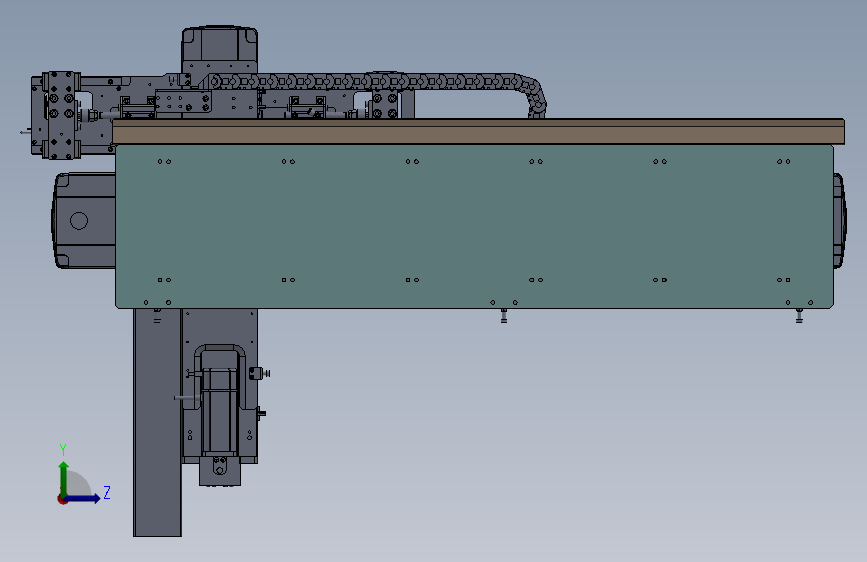Click the red origin point of the triad

pyautogui.click(x=61, y=499)
